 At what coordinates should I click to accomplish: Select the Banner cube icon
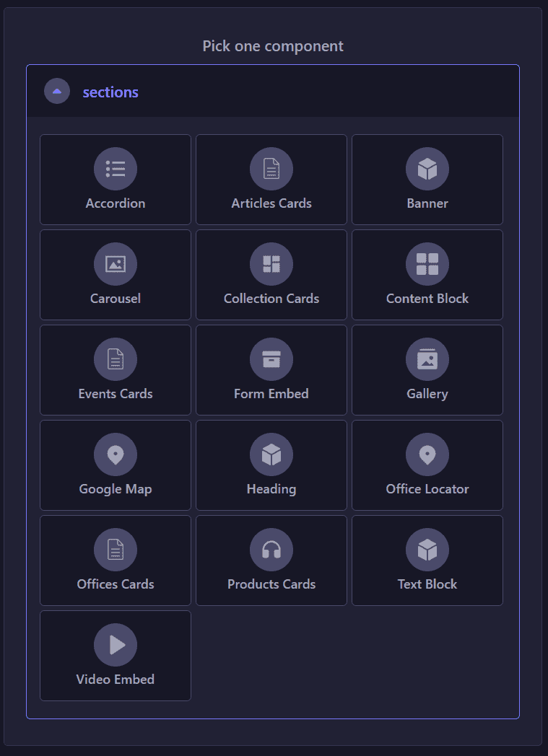click(x=427, y=168)
